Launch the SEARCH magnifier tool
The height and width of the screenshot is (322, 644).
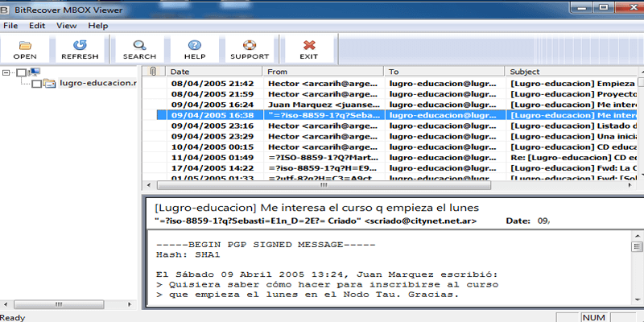[139, 49]
